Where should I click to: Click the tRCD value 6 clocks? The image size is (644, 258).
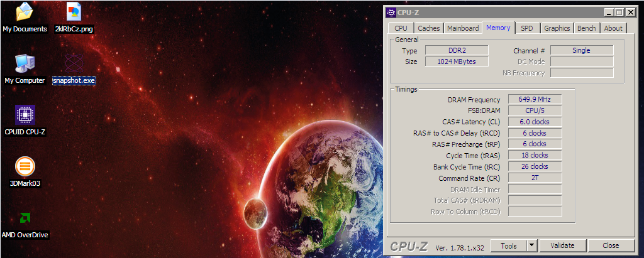point(535,133)
